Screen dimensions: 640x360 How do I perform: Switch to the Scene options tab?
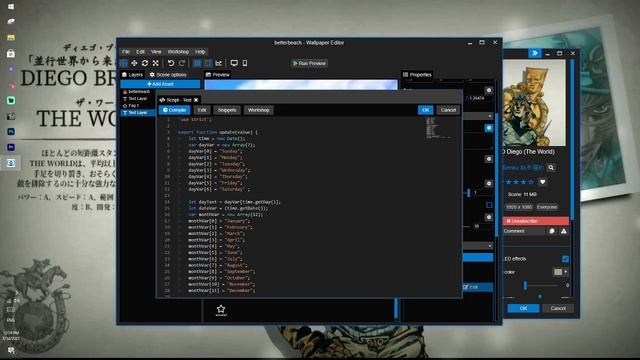pyautogui.click(x=168, y=75)
